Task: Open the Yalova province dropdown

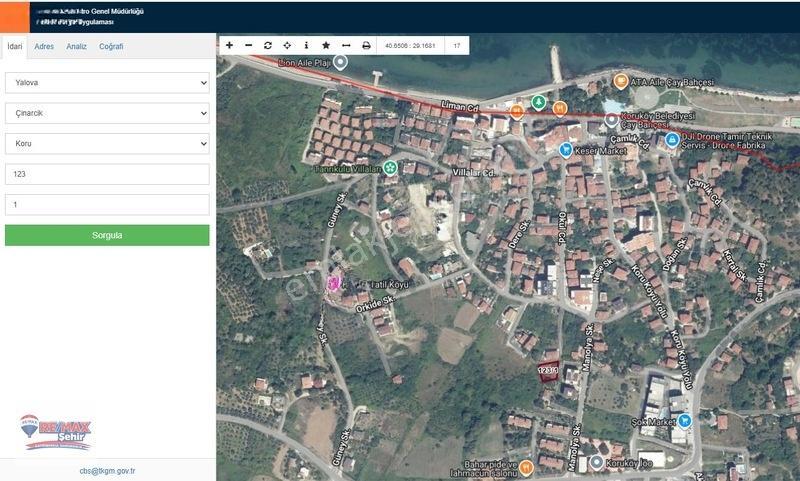Action: coord(107,83)
